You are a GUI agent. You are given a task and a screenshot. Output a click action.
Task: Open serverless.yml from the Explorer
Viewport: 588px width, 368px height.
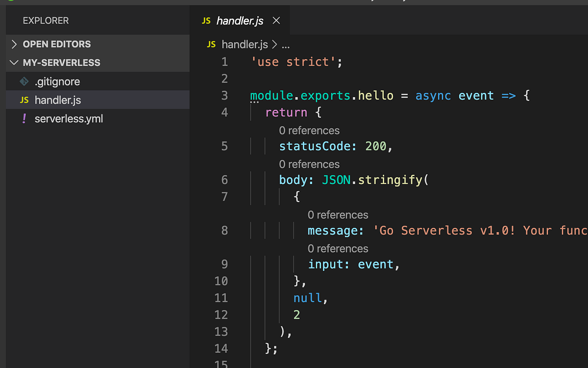click(69, 118)
